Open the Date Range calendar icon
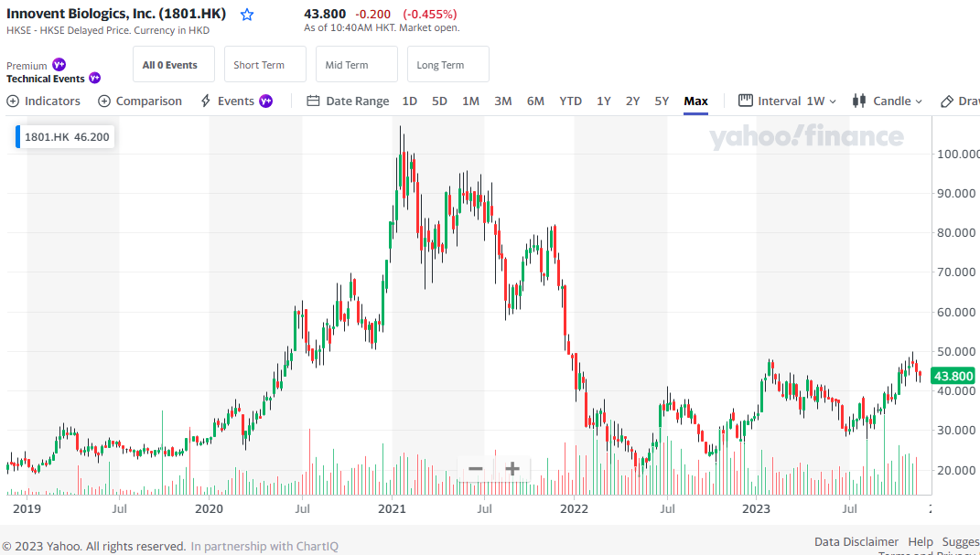 tap(313, 101)
